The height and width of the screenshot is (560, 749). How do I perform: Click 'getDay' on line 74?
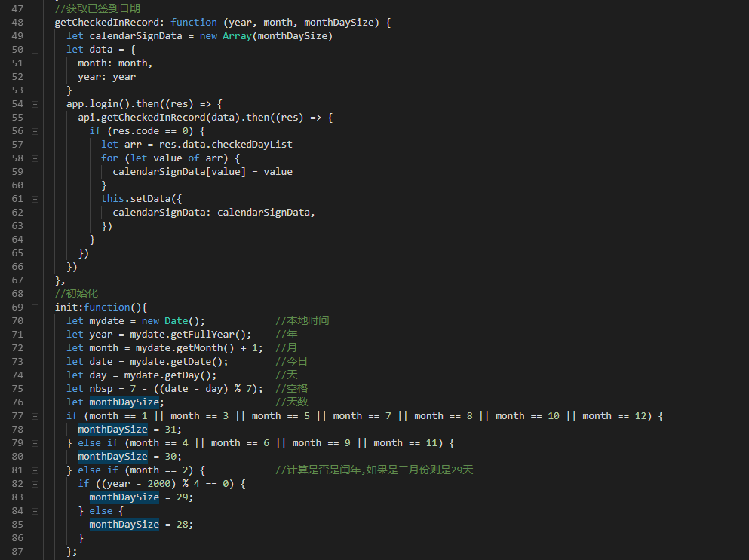click(182, 375)
